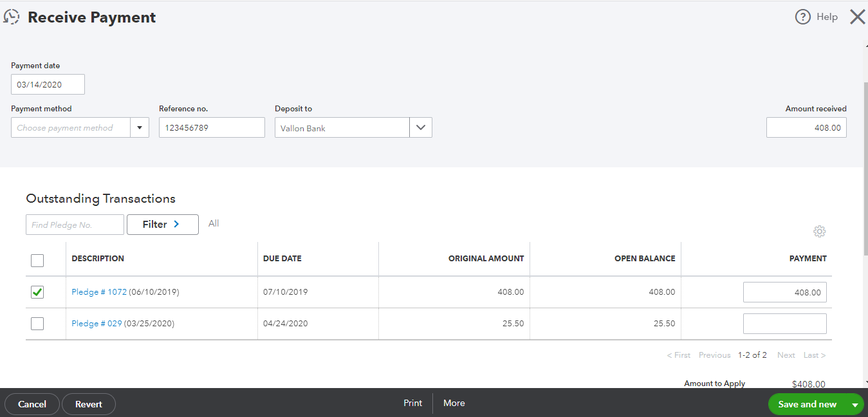Click the Payment date field
The height and width of the screenshot is (417, 868).
pos(48,84)
